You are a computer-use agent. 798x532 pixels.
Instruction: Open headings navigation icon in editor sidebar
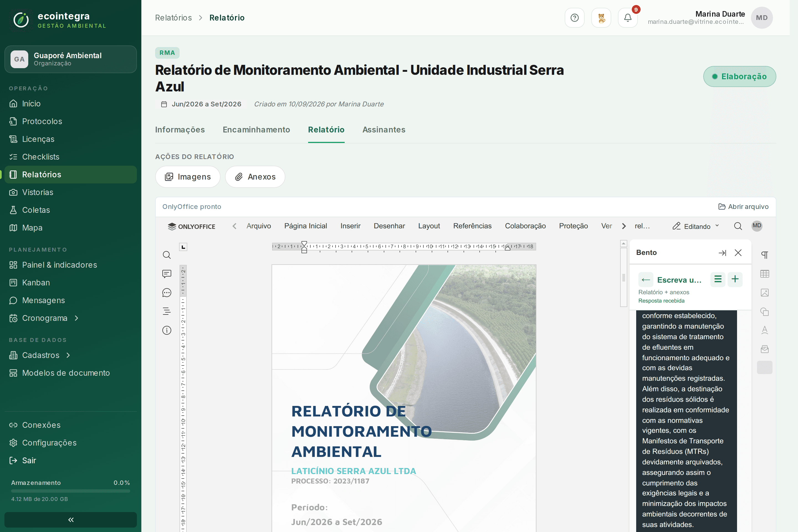click(x=167, y=311)
